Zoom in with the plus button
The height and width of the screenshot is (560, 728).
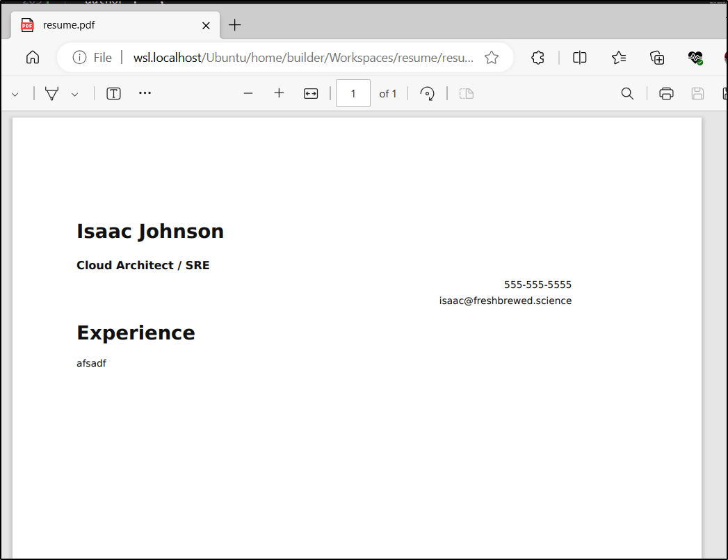[279, 93]
